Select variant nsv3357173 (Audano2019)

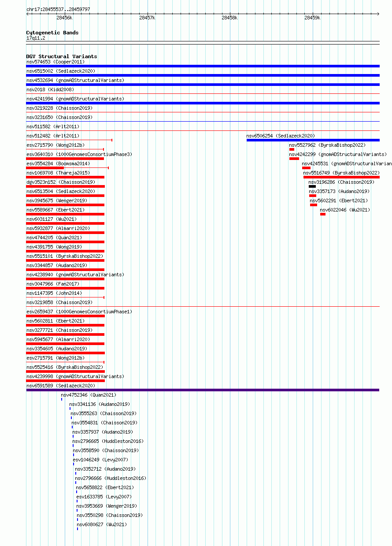340,191
